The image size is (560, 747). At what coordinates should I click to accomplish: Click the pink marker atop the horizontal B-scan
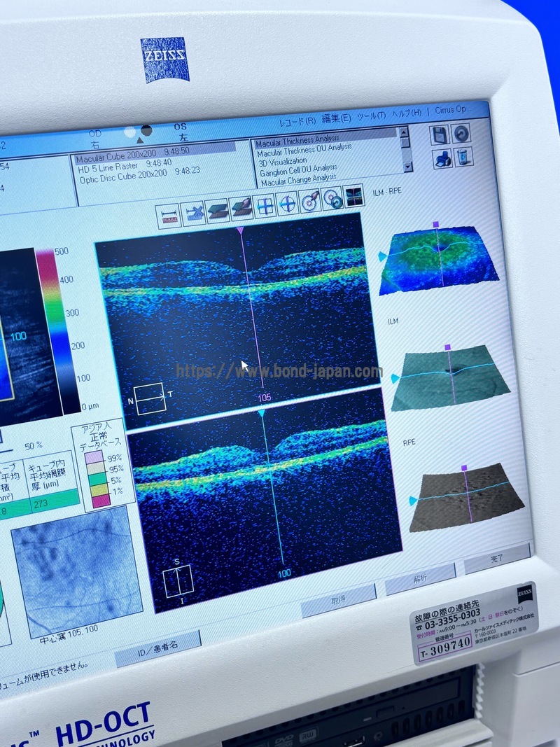[x=240, y=230]
